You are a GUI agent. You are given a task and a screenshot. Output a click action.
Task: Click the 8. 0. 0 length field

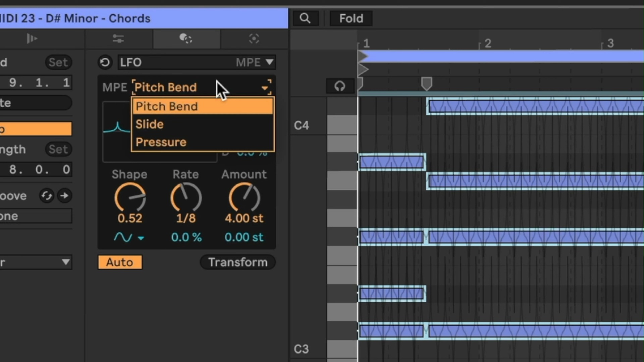point(36,170)
